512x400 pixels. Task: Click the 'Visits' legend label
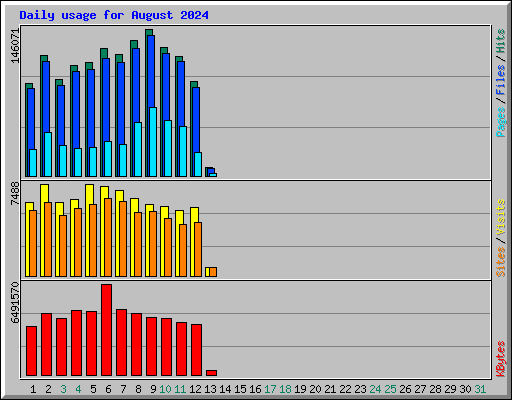point(501,218)
